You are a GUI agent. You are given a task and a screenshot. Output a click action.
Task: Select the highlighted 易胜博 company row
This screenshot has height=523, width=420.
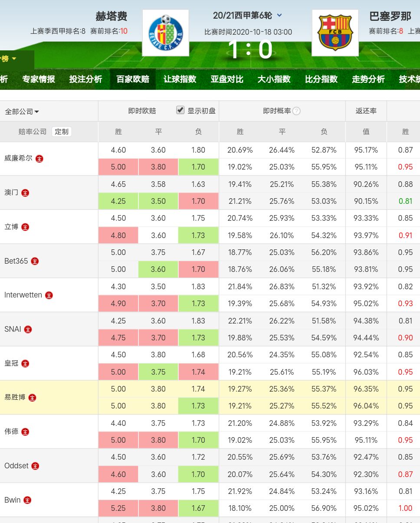tap(15, 397)
